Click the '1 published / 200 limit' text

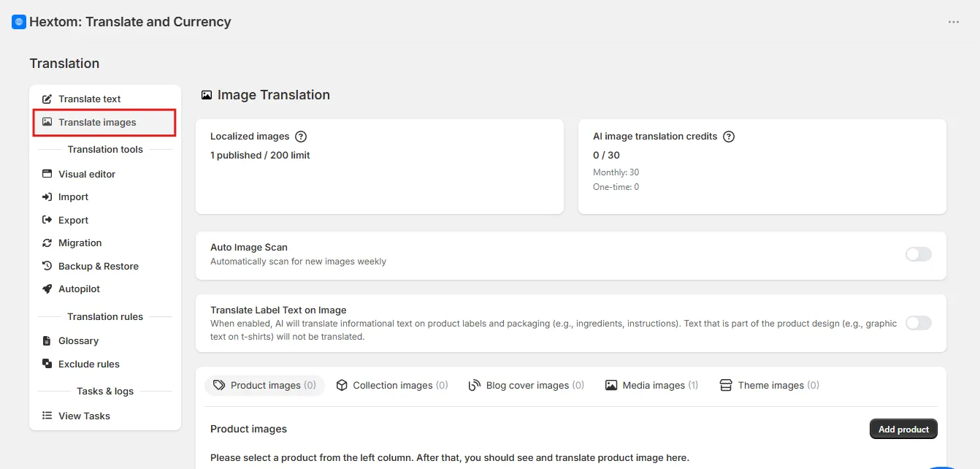tap(260, 155)
